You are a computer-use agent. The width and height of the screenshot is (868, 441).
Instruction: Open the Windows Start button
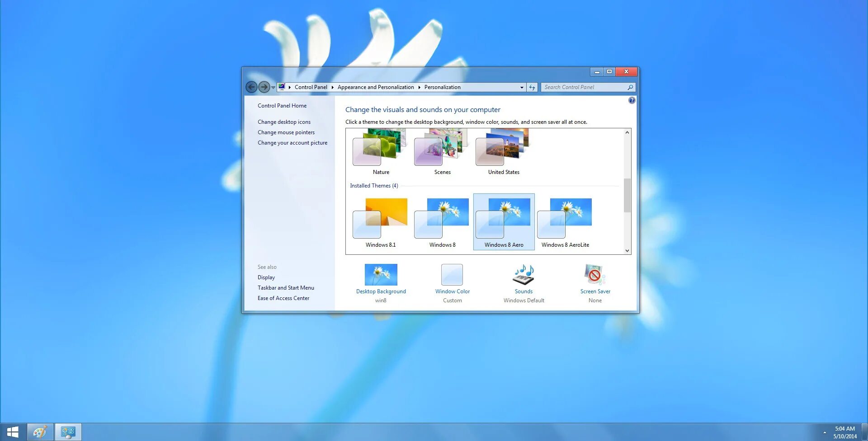(13, 432)
